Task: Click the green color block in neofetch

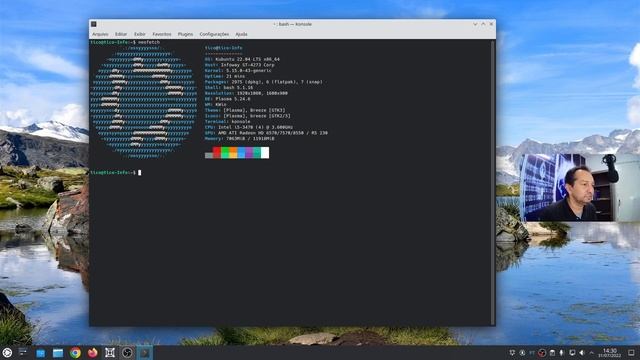Action: (225, 153)
